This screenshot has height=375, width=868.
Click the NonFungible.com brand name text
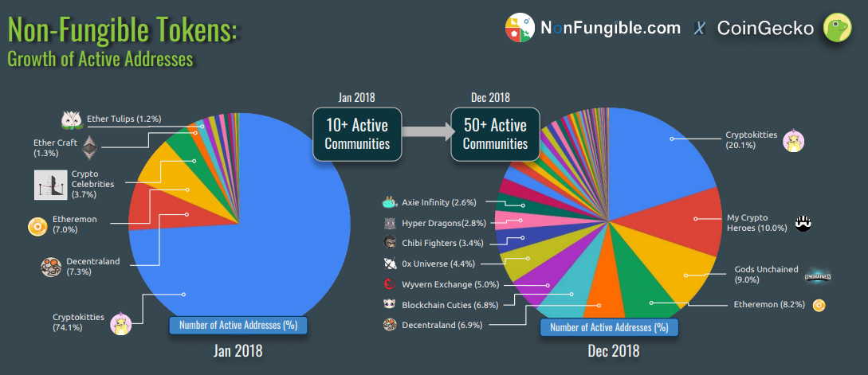click(610, 28)
